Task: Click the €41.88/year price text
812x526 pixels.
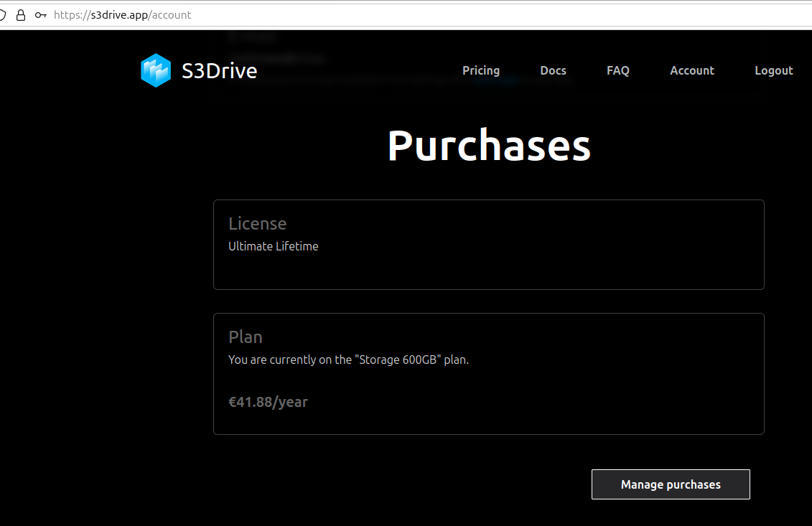Action: coord(269,403)
